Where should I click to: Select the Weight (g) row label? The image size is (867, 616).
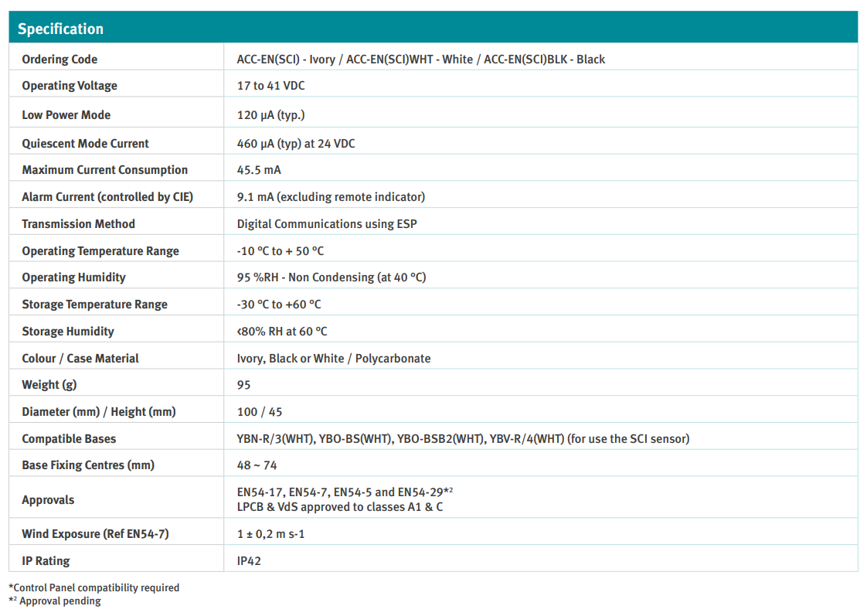[x=49, y=385]
